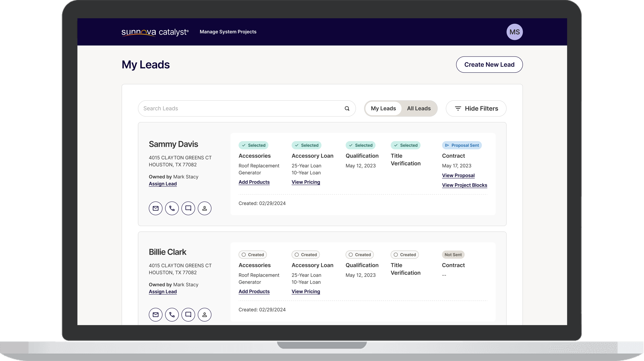
Task: Open chat message icon for Billie Clark
Action: pyautogui.click(x=188, y=315)
